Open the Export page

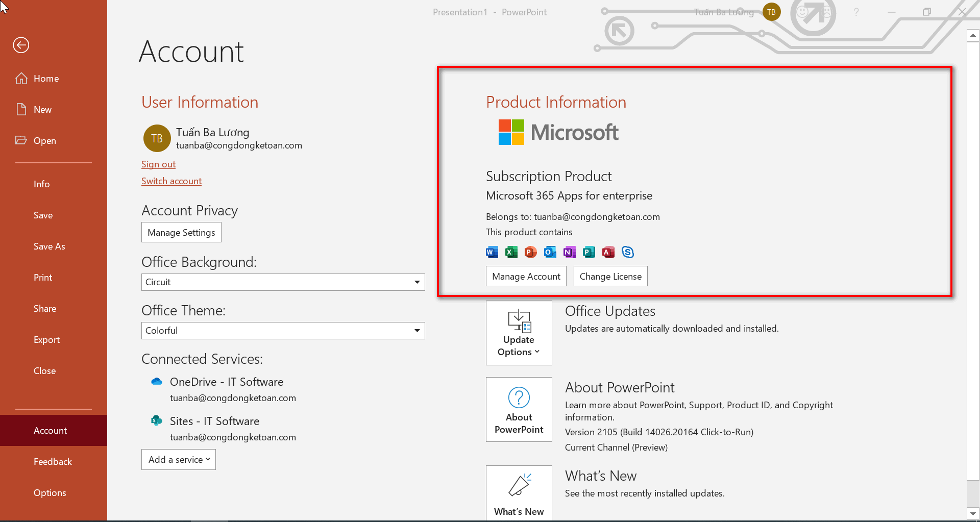pos(54,340)
